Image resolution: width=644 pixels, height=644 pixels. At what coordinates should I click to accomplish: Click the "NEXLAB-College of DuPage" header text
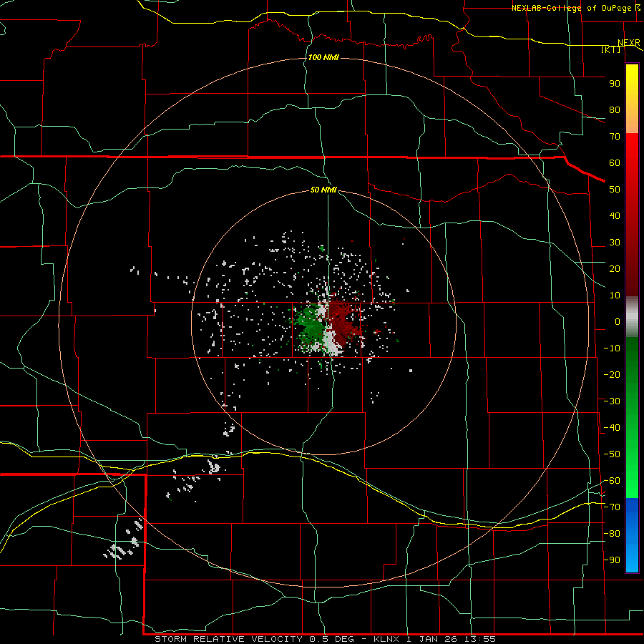click(571, 8)
